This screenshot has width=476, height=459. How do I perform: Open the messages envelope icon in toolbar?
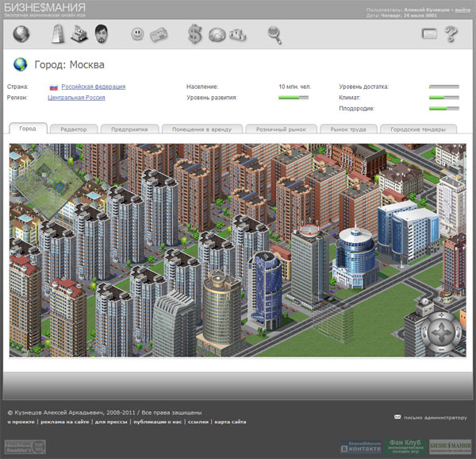point(429,34)
